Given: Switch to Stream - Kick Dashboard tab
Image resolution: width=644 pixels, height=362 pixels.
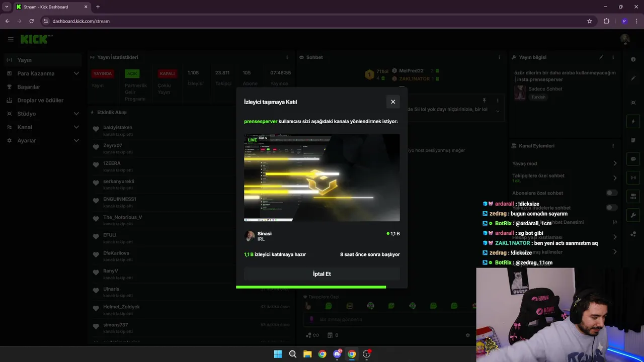Looking at the screenshot, I should click(x=52, y=7).
